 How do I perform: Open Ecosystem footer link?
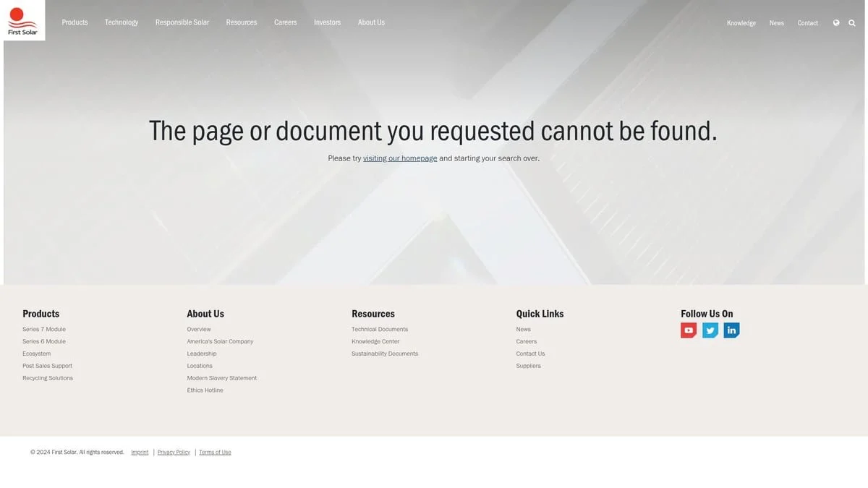coord(37,354)
